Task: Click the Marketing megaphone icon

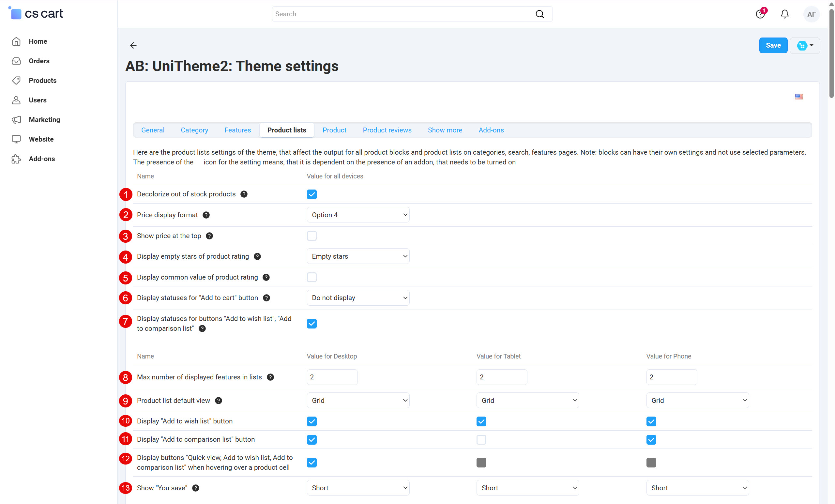Action: tap(16, 120)
